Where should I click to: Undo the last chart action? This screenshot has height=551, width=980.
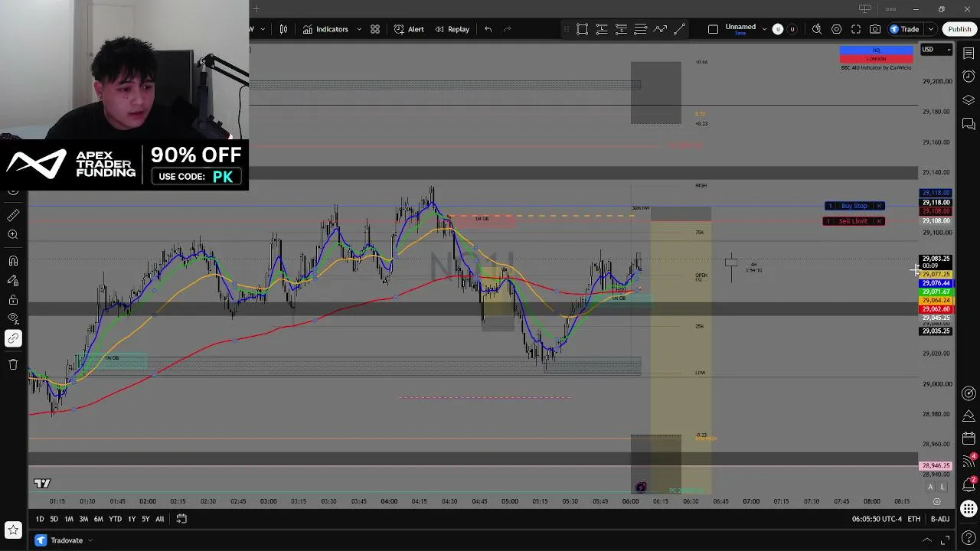(x=488, y=29)
